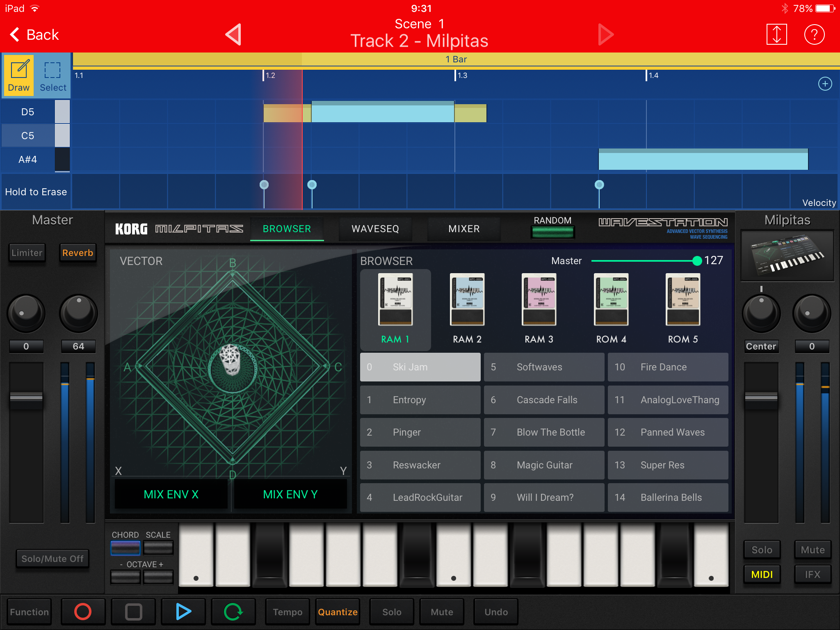
Task: Toggle the IFX button
Action: click(x=813, y=574)
